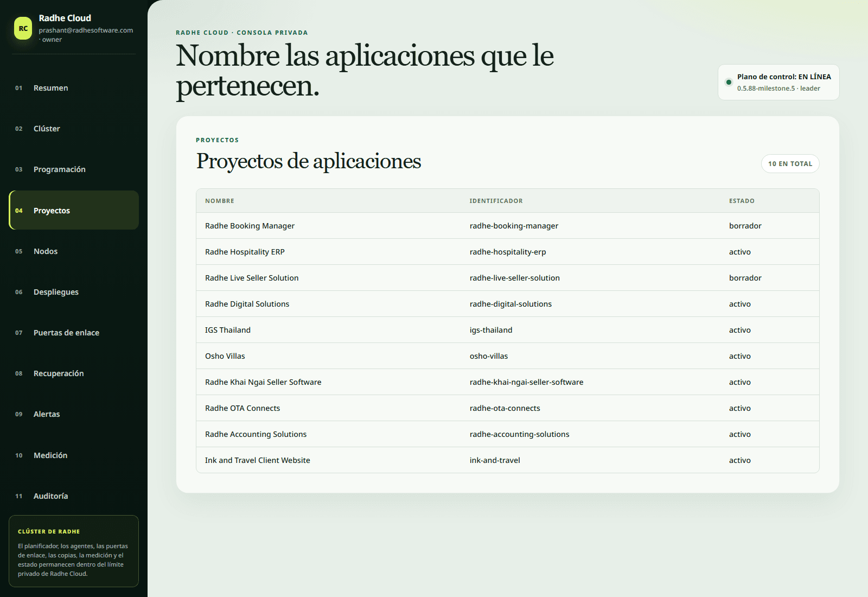The height and width of the screenshot is (597, 868).
Task: Open Ink and Travel Client Website
Action: tap(508, 460)
